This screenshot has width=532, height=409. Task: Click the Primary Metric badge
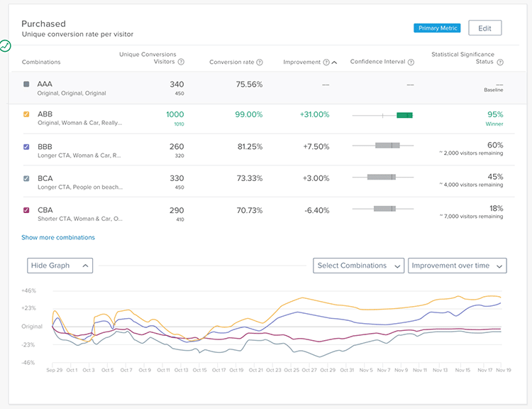pyautogui.click(x=438, y=28)
